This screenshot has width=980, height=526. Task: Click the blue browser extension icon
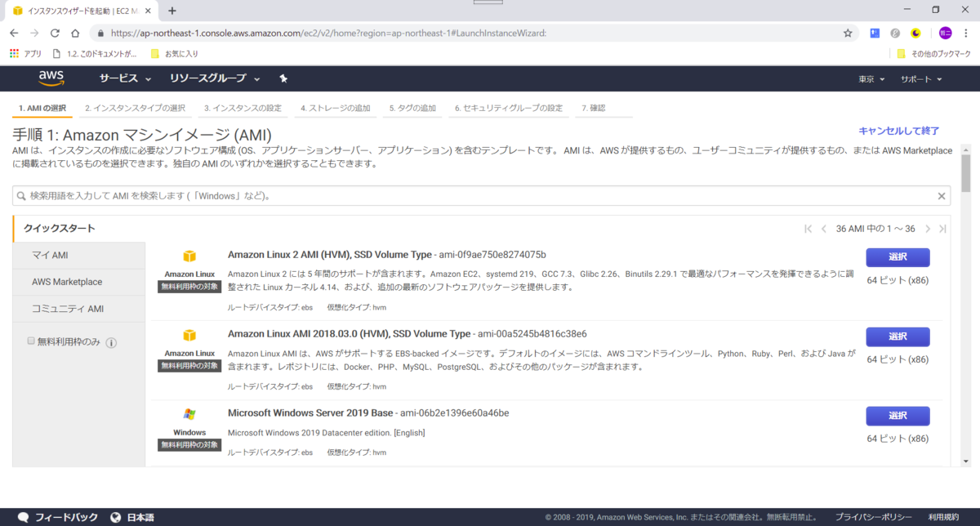point(874,33)
